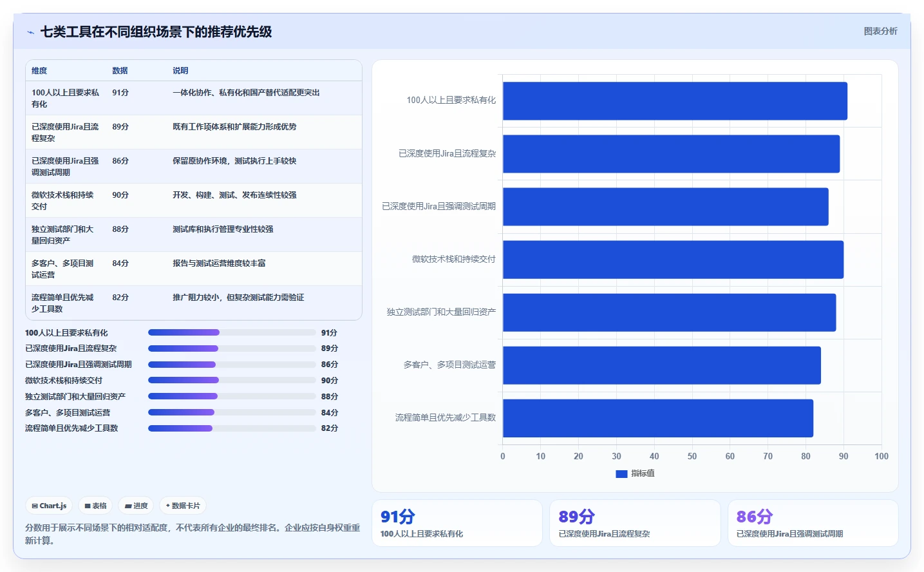Viewport: 924px width, 572px height.
Task: Click the chart bar for 多客户、多项目测试运营
Action: click(x=662, y=365)
